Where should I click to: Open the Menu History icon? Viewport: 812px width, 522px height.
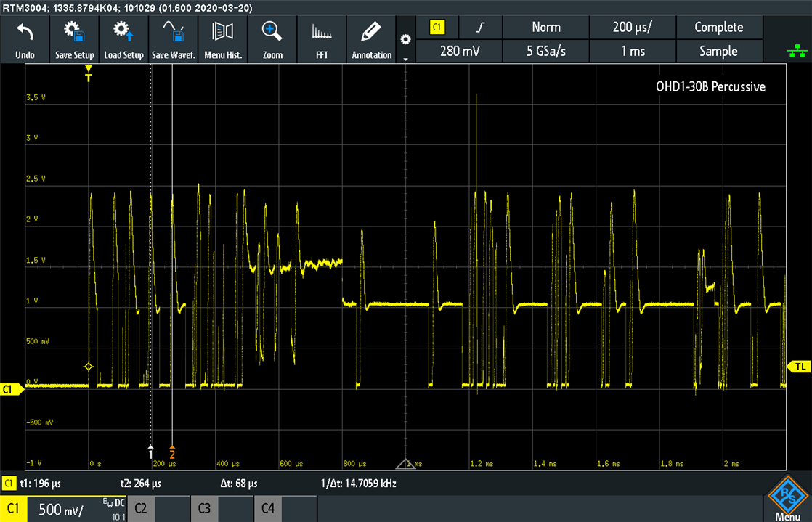tap(223, 40)
